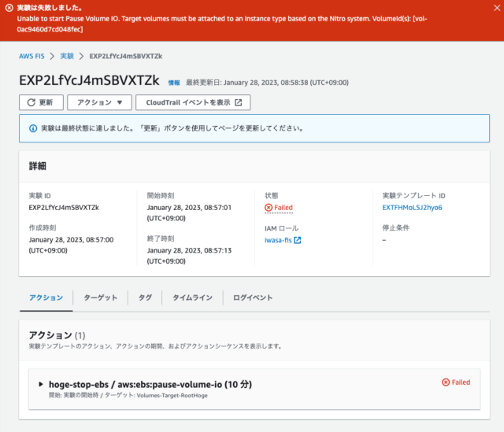The height and width of the screenshot is (432, 504).
Task: Click creation time January 28, 2023, 08:57:00
Action: click(x=71, y=245)
